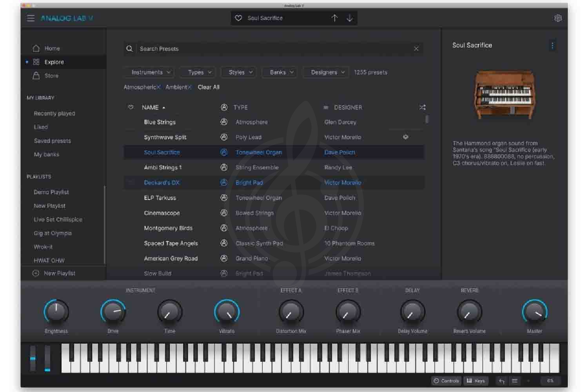Toggle the Controls panel button
The width and height of the screenshot is (588, 392).
[446, 381]
